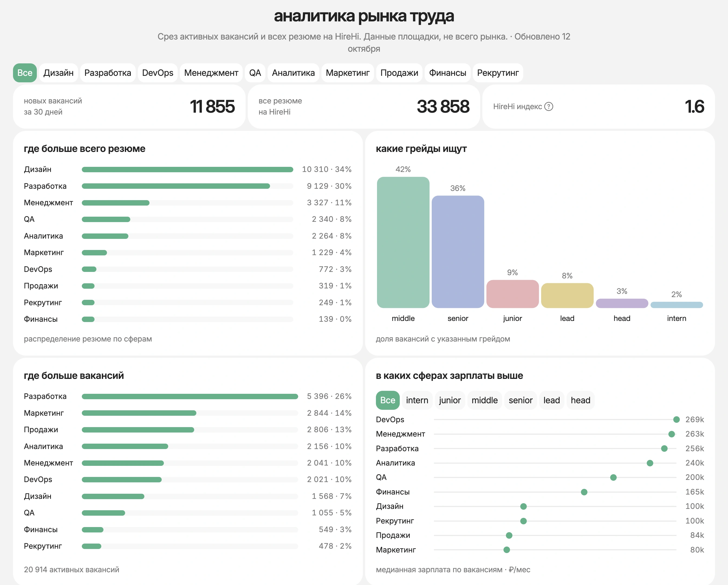Click the DevOps 269k salary dot
This screenshot has width=728, height=585.
676,420
